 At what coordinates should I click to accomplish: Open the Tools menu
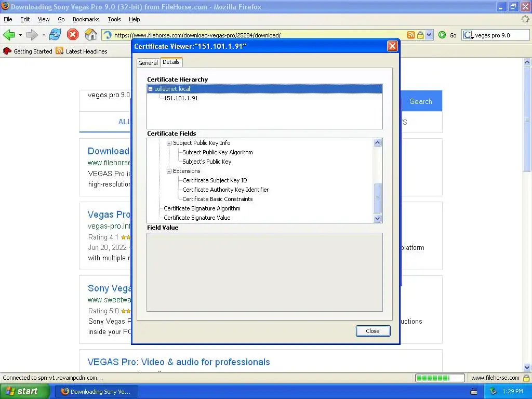114,19
